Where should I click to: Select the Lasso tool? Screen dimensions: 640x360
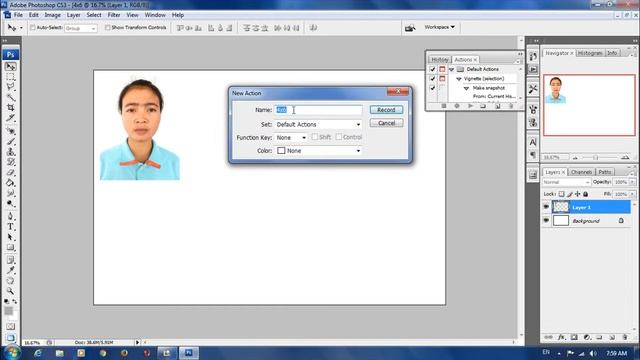pos(11,87)
